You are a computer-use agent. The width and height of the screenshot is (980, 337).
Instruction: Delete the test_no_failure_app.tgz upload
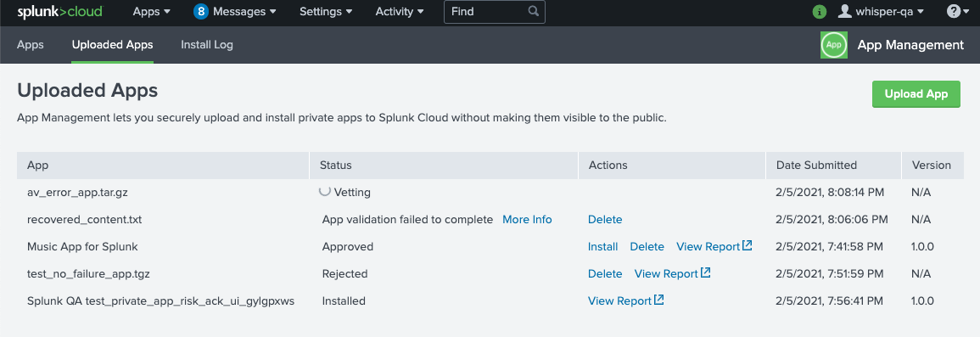(604, 274)
